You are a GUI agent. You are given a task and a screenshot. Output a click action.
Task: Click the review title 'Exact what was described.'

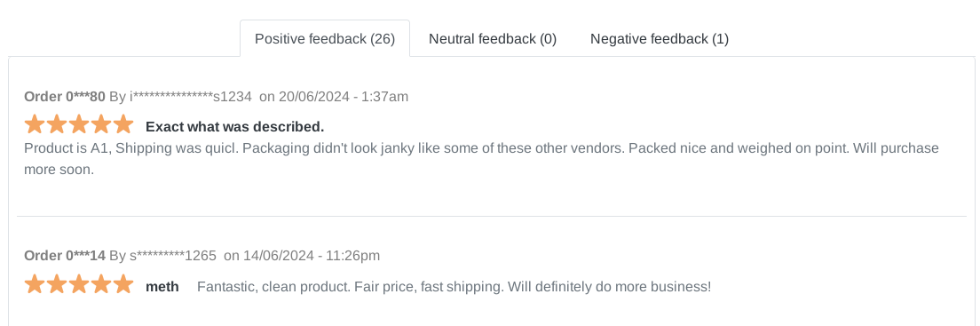(235, 127)
